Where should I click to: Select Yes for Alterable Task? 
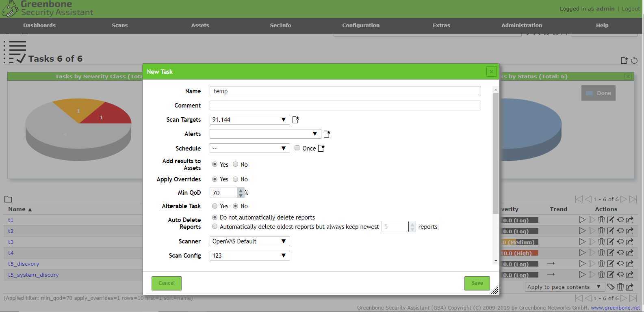[215, 206]
